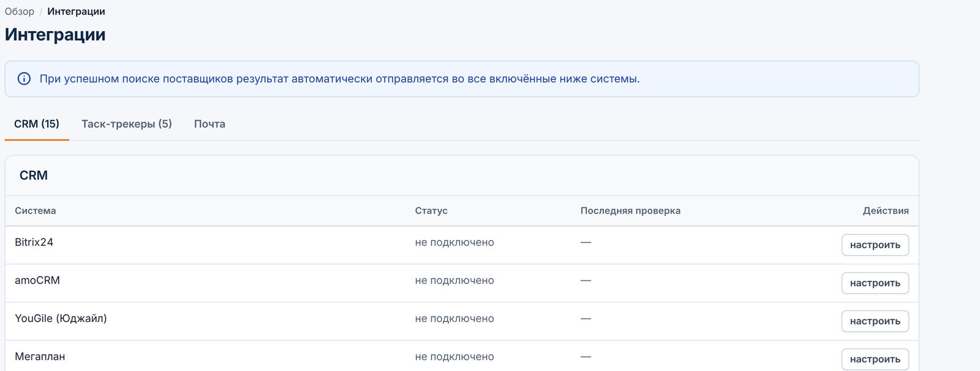
Task: Click the Система column header
Action: click(36, 211)
